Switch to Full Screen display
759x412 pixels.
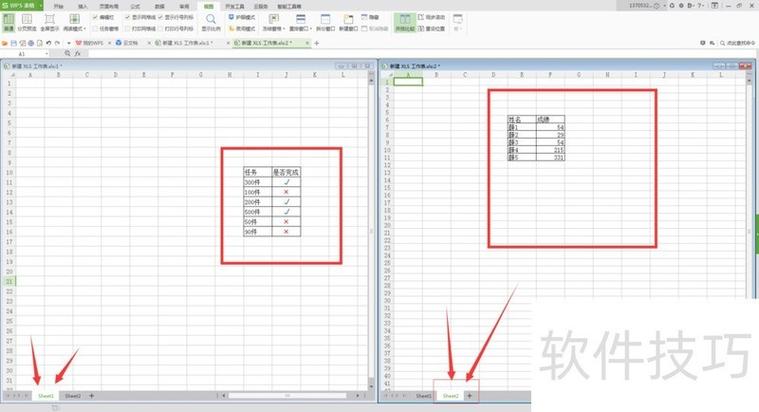[49, 22]
